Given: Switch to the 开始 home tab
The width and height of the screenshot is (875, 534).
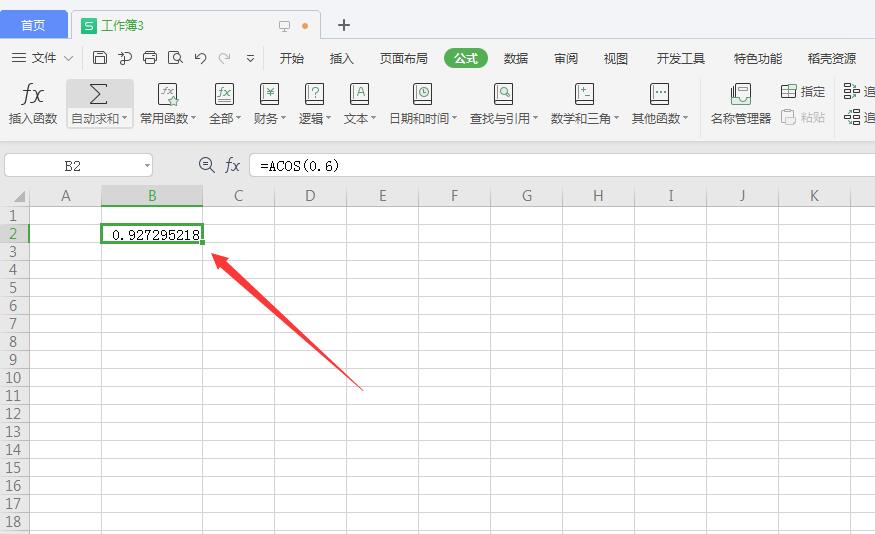Looking at the screenshot, I should click(x=292, y=58).
